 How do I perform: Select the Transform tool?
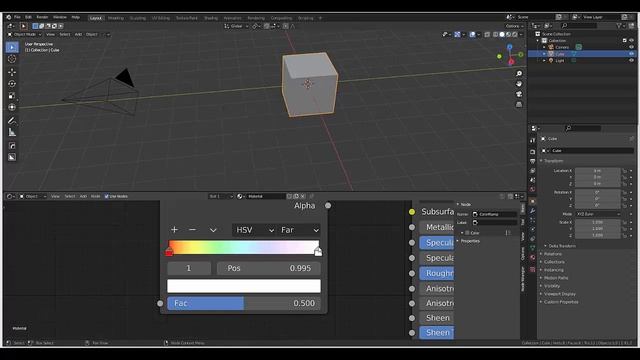pos(12,107)
